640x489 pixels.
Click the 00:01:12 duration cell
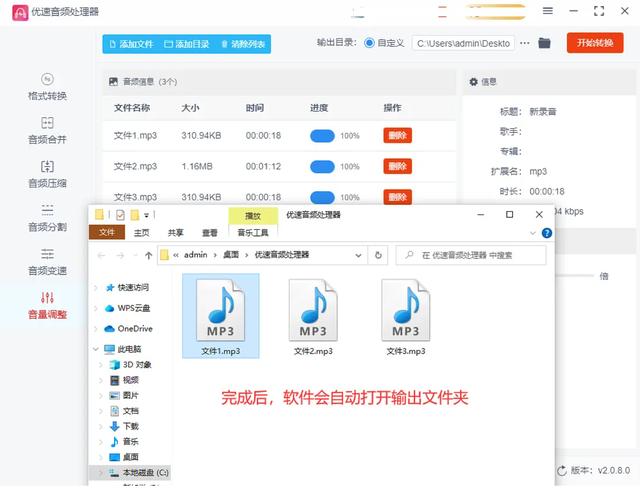coord(263,167)
